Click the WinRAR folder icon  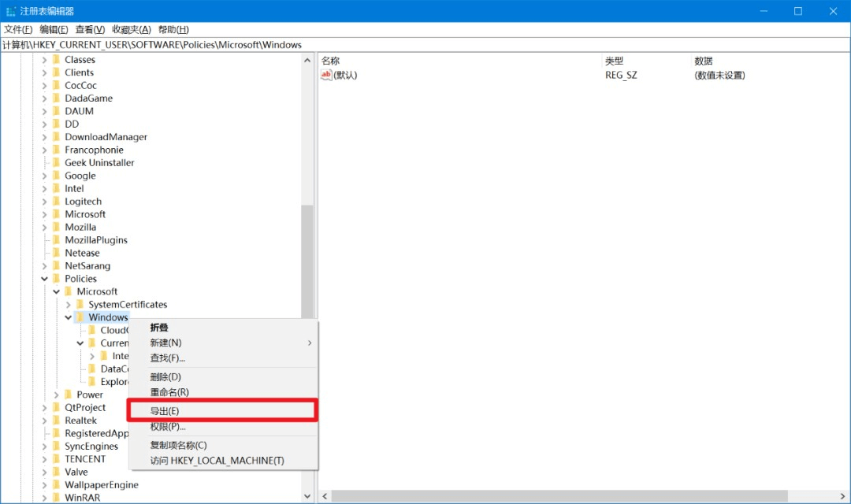[57, 498]
